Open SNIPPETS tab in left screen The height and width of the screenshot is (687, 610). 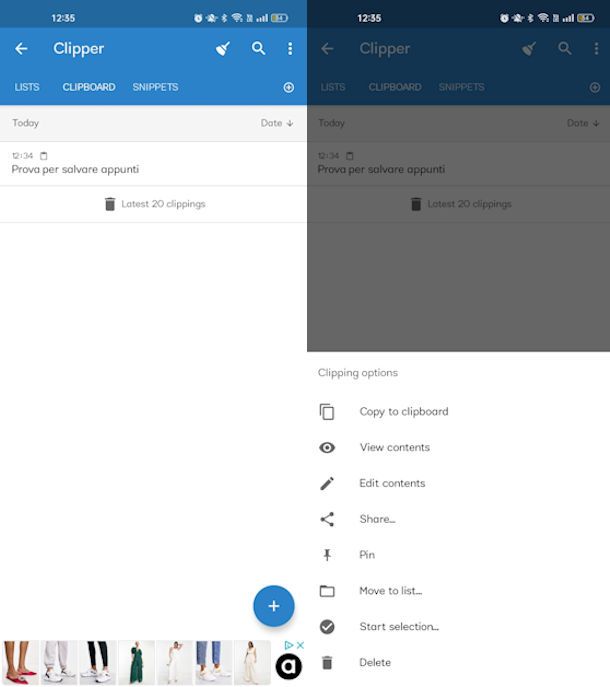tap(156, 87)
